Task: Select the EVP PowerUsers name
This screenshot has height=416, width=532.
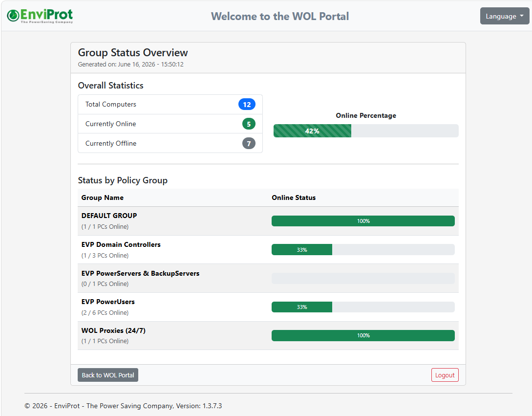Action: [x=108, y=302]
